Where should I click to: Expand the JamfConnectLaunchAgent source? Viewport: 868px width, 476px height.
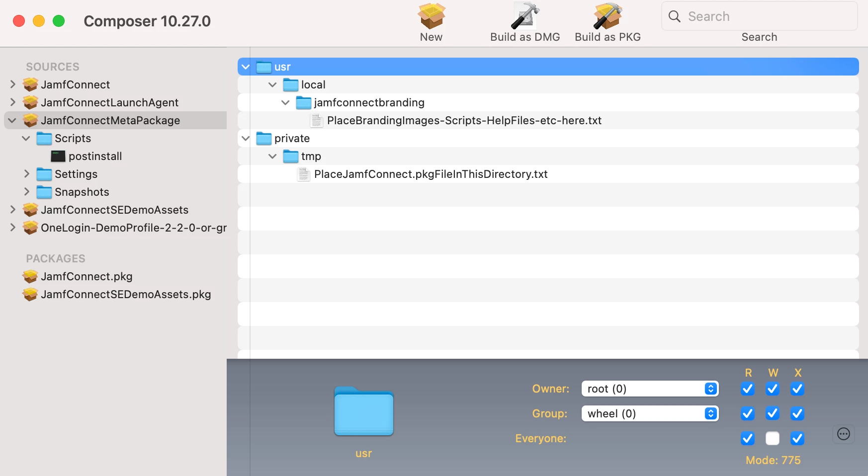[13, 102]
